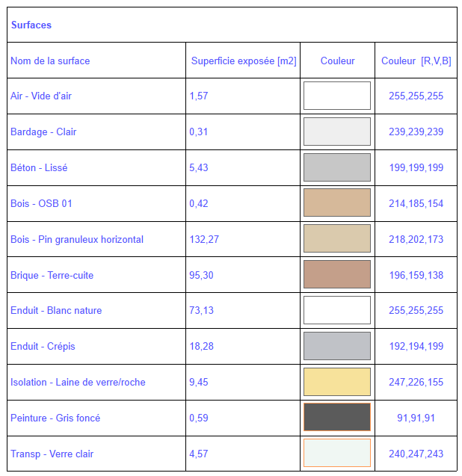Select the 247,226,155 RGB value
Screen dimensions: 462x476
coord(416,383)
